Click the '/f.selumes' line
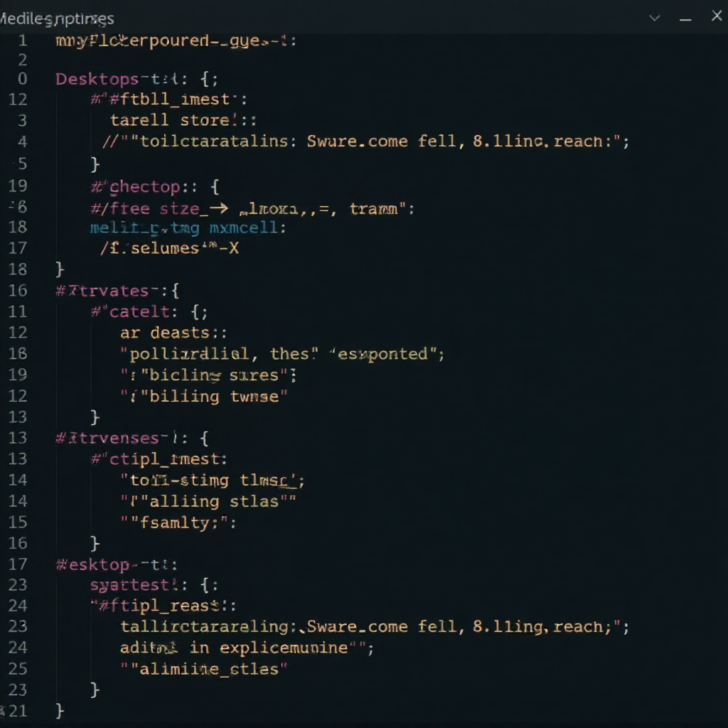The height and width of the screenshot is (728, 728). tap(169, 248)
